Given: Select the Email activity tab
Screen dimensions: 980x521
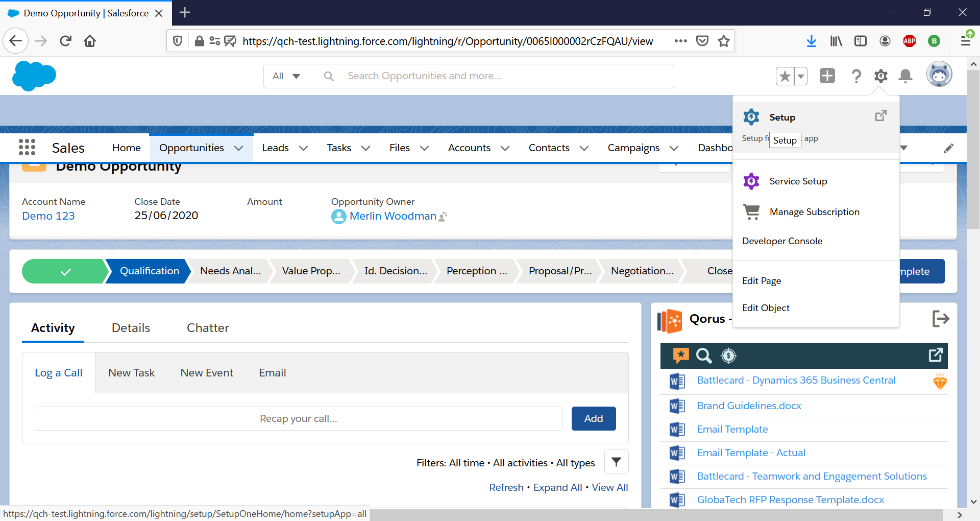Looking at the screenshot, I should (272, 373).
